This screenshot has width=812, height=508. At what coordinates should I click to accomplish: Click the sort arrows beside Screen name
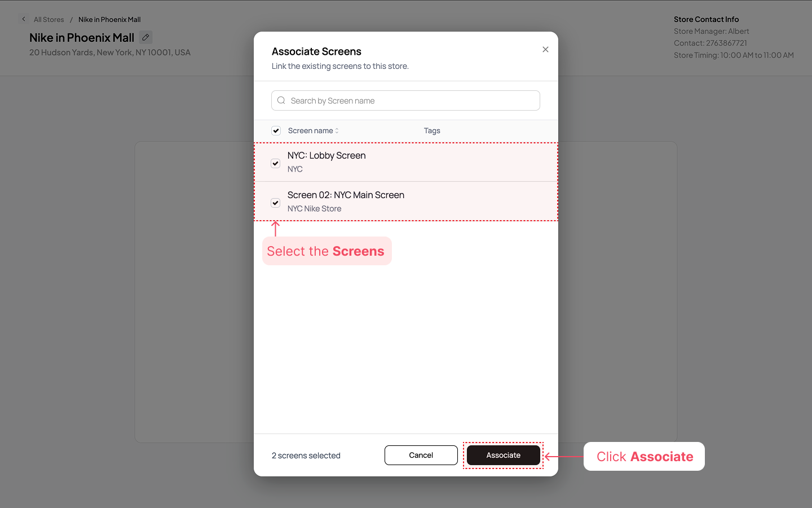click(x=337, y=131)
